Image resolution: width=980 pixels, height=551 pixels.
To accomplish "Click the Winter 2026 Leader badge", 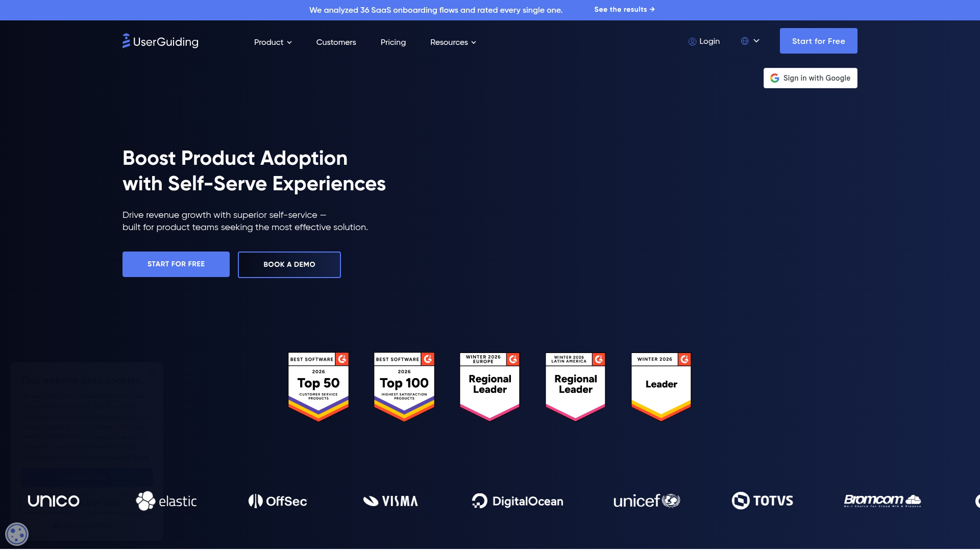I will pos(661,386).
